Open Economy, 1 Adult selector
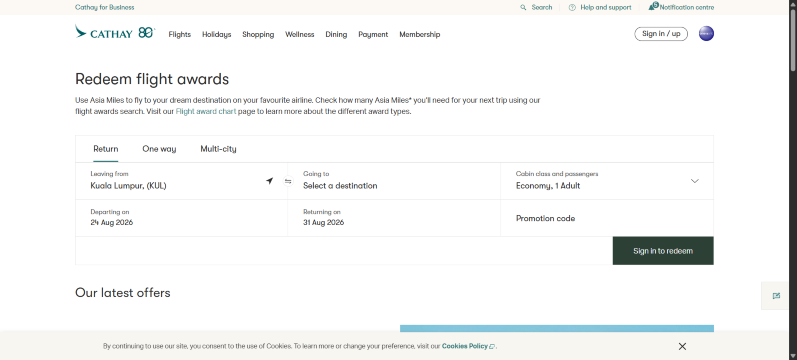The width and height of the screenshot is (797, 360). [x=607, y=181]
